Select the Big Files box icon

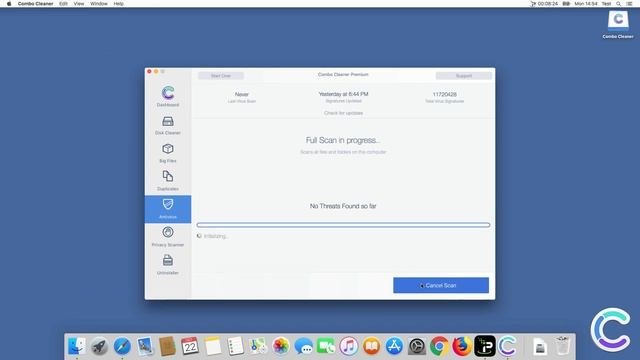[168, 149]
